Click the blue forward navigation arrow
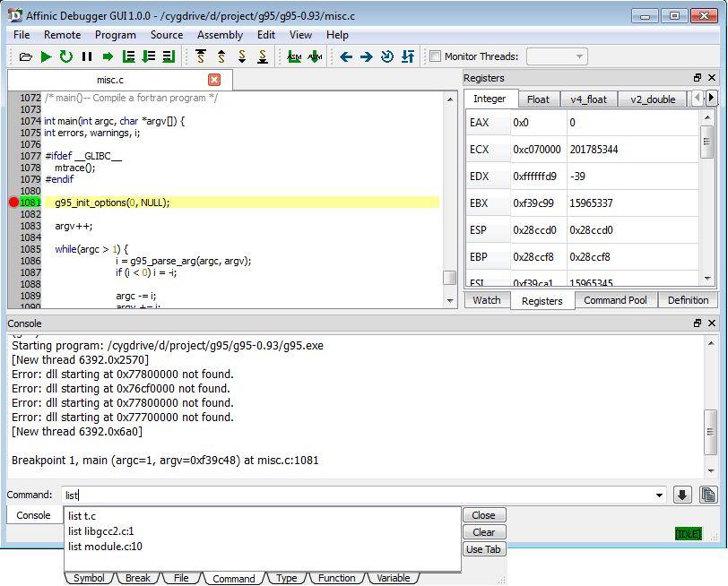The height and width of the screenshot is (586, 728). [x=366, y=56]
